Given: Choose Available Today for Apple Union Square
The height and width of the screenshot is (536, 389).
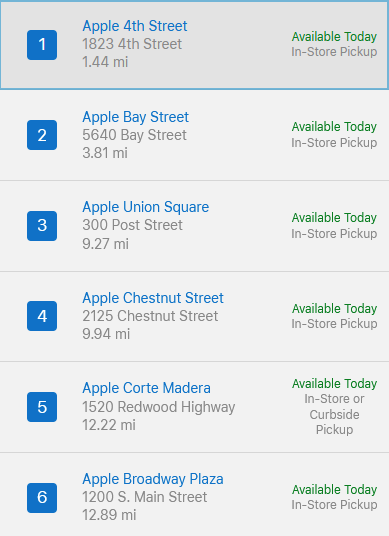Looking at the screenshot, I should (334, 218).
